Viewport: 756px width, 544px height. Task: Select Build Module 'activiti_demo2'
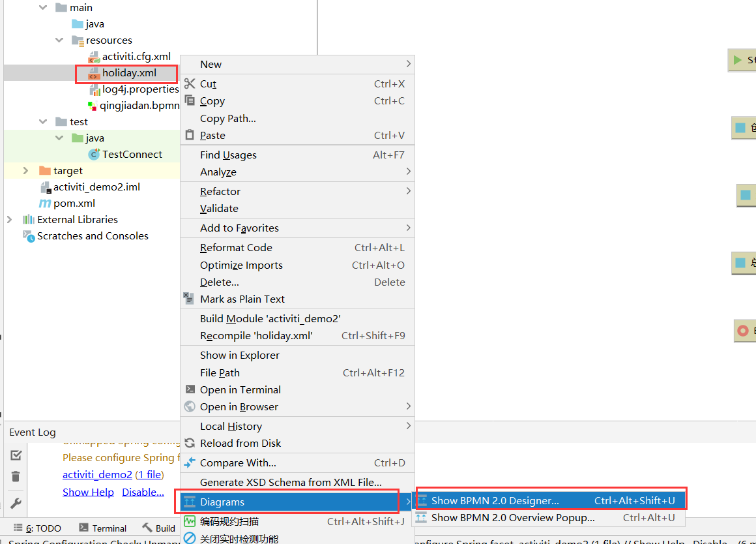[x=297, y=318]
